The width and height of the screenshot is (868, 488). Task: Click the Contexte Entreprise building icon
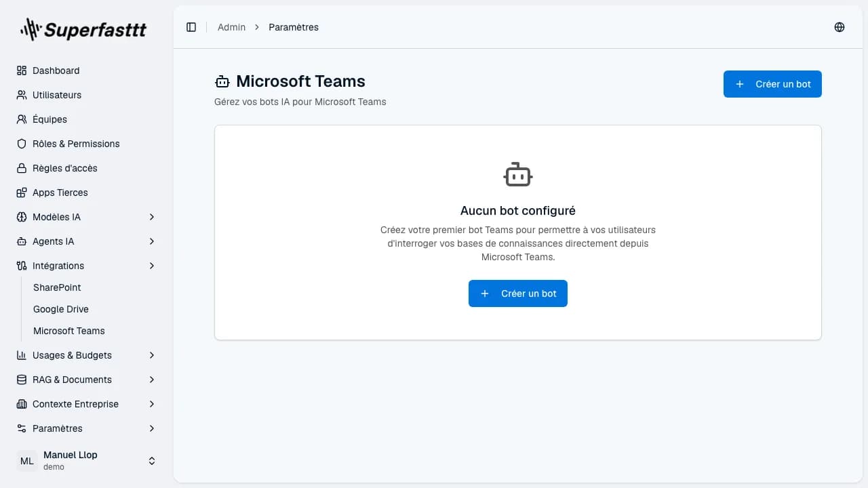click(22, 404)
